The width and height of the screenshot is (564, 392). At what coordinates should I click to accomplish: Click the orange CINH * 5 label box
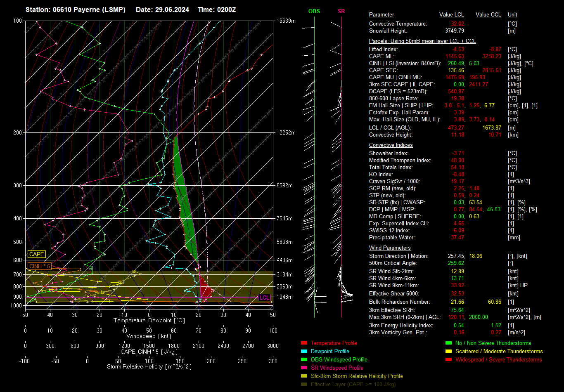click(x=40, y=266)
